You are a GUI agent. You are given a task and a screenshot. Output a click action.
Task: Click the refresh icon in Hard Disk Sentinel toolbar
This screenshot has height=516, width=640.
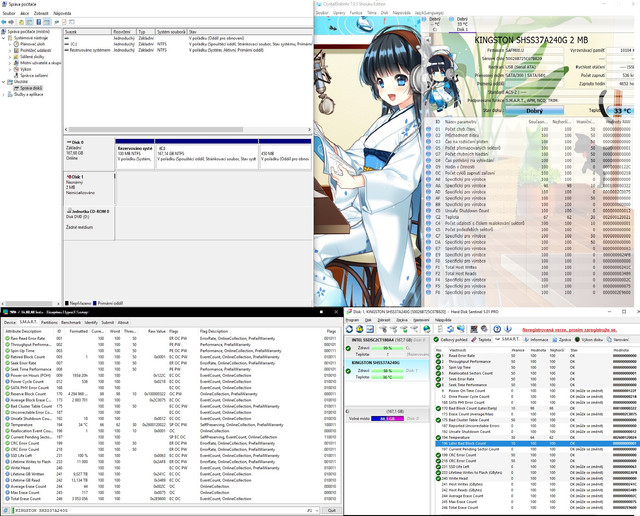tap(349, 329)
